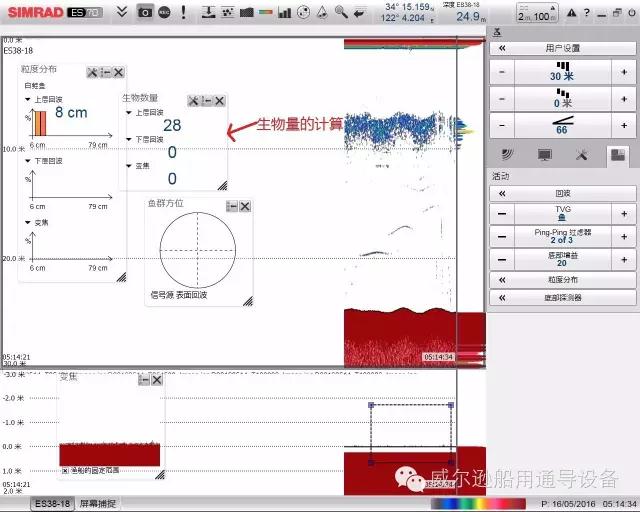This screenshot has width=640, height=512.
Task: Increase range 30 米 with plus button
Action: 624,74
